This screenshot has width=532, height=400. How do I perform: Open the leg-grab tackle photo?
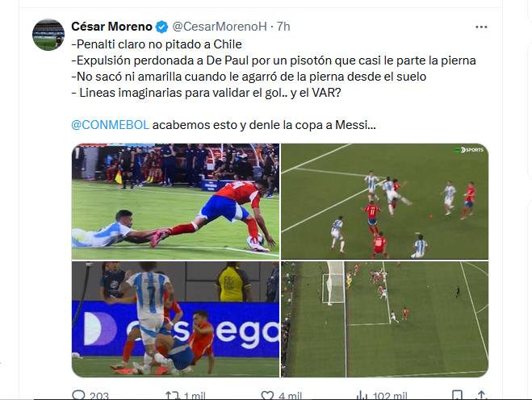click(175, 202)
